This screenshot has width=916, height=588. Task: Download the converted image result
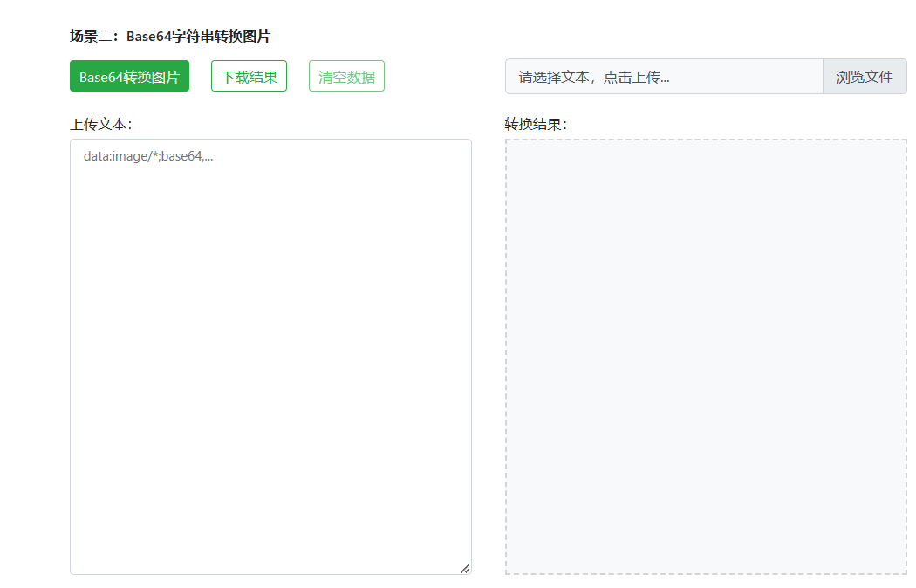[249, 77]
